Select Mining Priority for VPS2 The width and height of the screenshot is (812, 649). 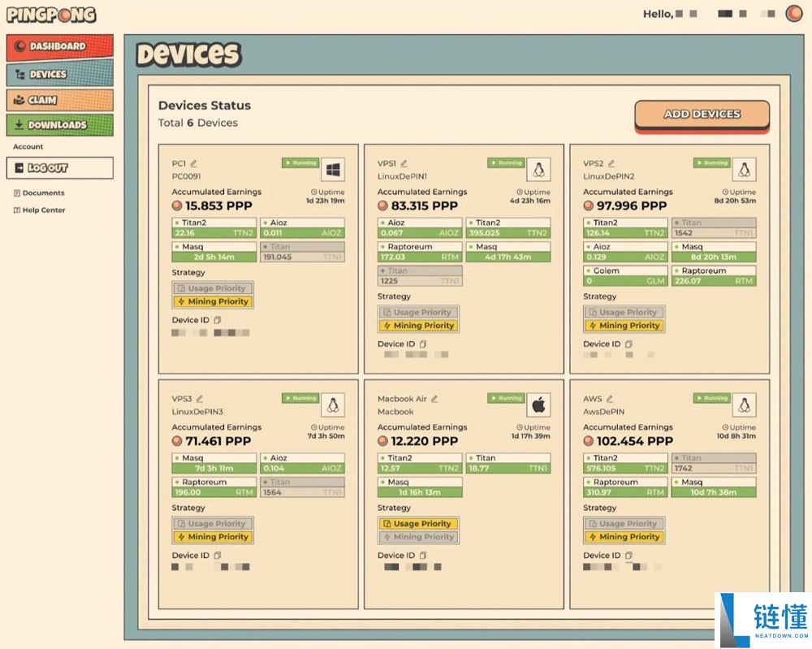624,326
